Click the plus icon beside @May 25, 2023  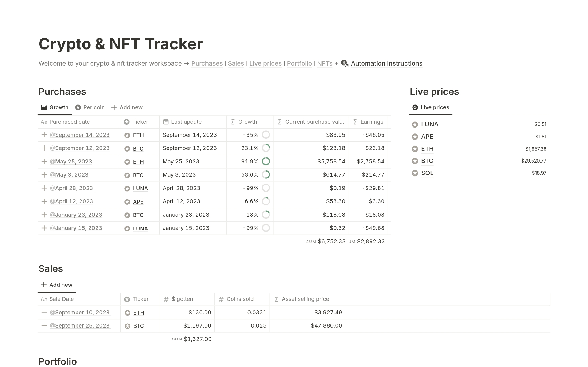(44, 161)
